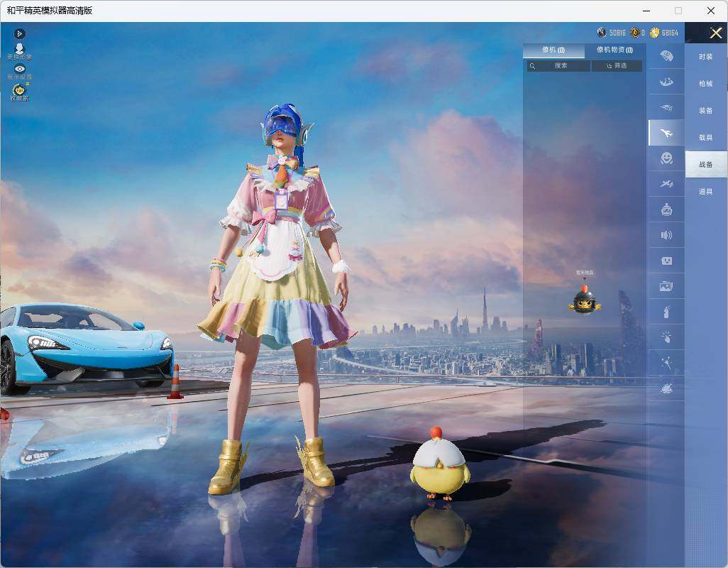This screenshot has width=728, height=568.
Task: Maximize the 和平精英模拟器高清版 window
Action: coord(678,11)
